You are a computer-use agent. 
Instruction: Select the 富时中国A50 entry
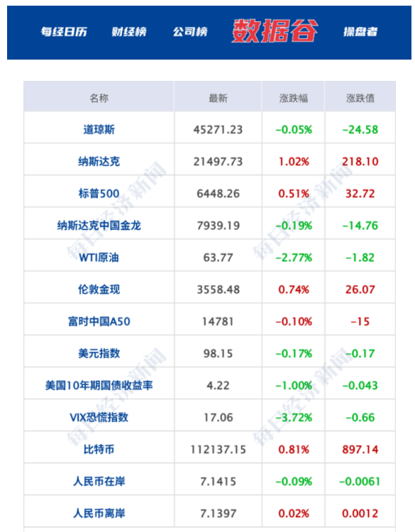tap(99, 321)
